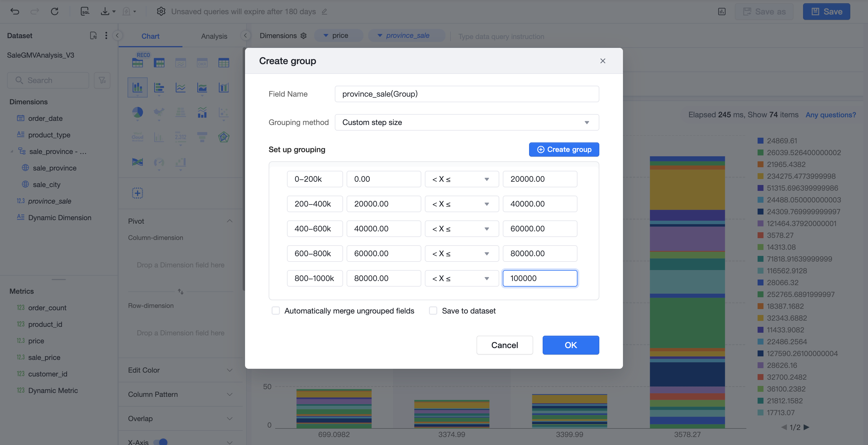Click the refresh query icon

pos(55,12)
